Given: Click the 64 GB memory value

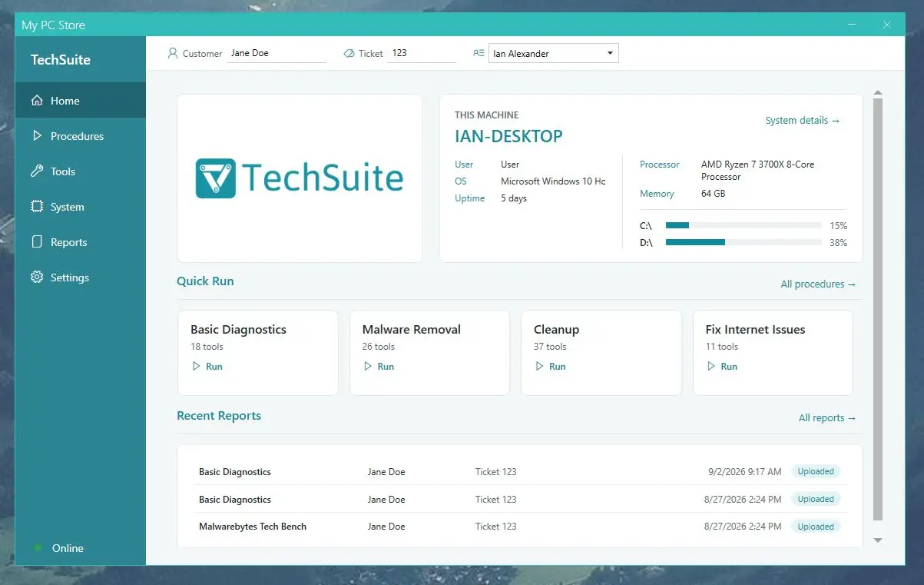Looking at the screenshot, I should [x=713, y=194].
